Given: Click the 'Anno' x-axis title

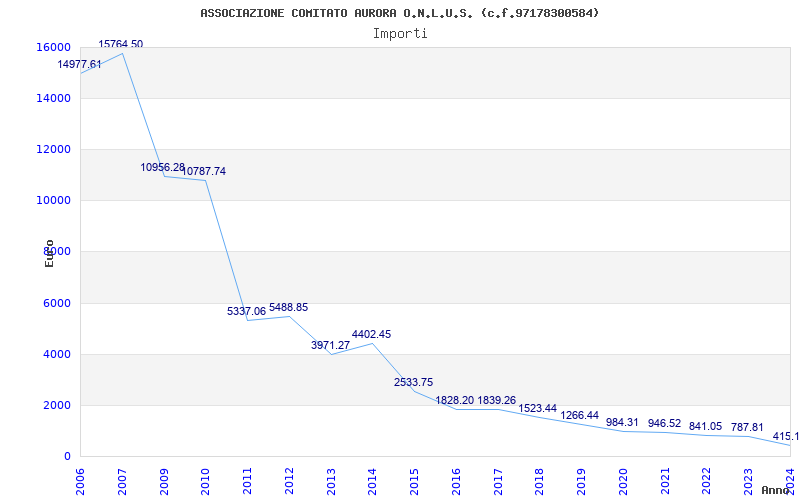Looking at the screenshot, I should (x=776, y=490).
